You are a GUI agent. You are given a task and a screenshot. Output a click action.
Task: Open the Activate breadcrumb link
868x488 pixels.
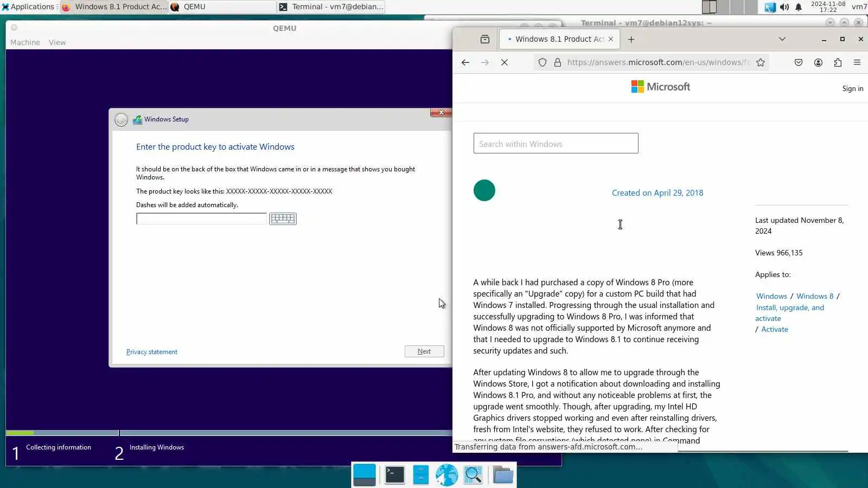775,329
